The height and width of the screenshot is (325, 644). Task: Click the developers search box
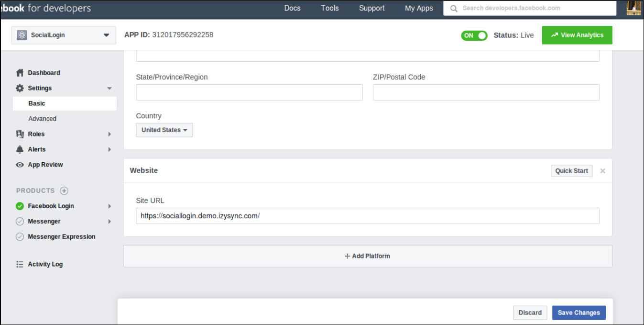pos(530,8)
